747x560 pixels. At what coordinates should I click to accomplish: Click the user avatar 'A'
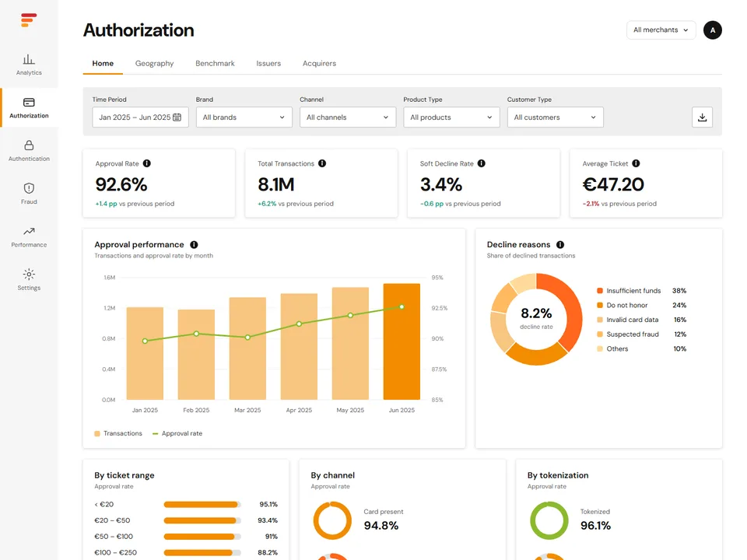click(713, 30)
